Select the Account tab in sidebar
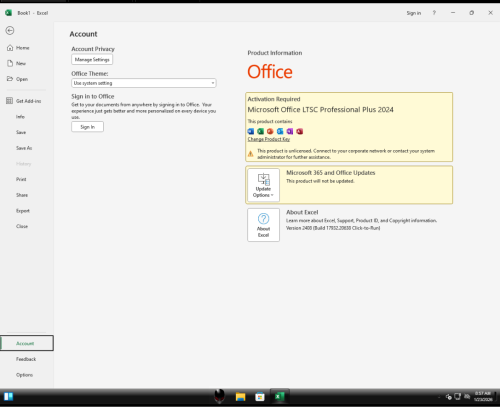The image size is (500, 407). 27,343
